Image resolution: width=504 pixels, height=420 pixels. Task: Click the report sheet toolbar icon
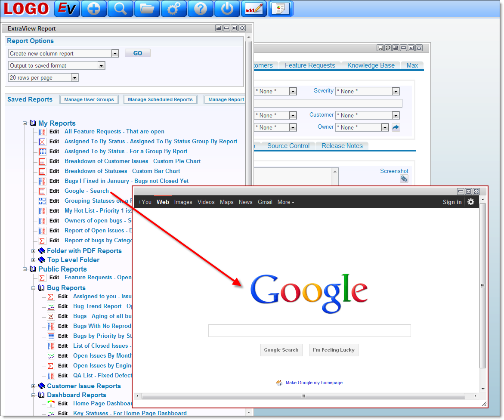(280, 9)
